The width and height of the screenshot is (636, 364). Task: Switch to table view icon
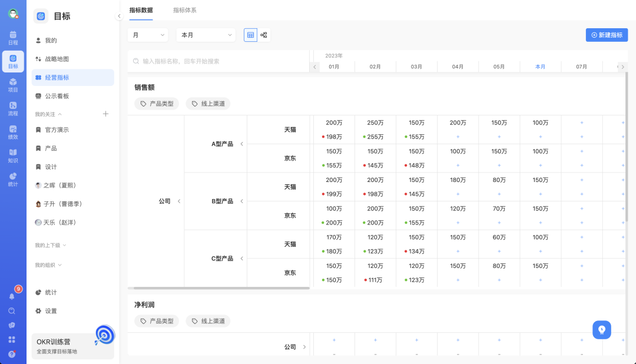[250, 35]
